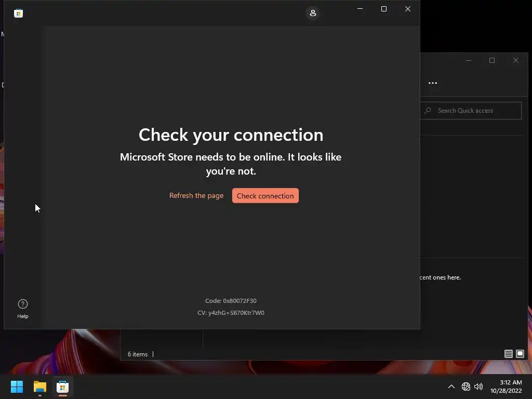Show hidden icons in system tray
Viewport: 532px width, 399px height.
click(x=451, y=387)
